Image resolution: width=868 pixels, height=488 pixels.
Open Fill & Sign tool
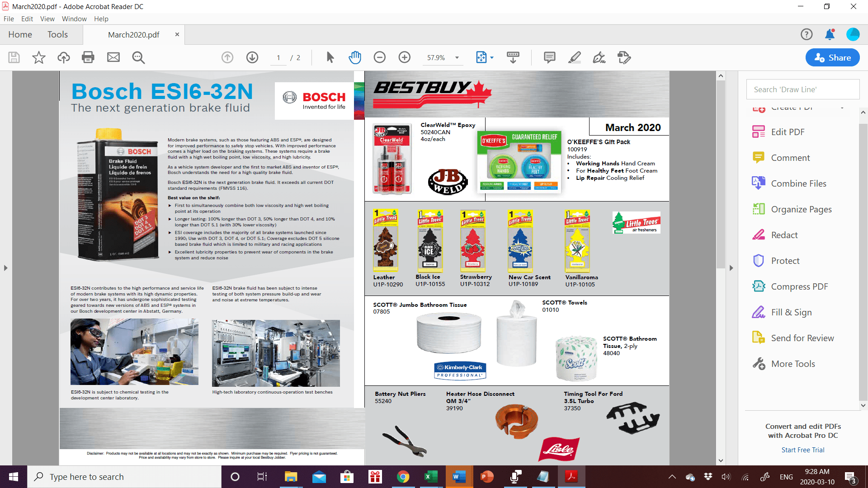coord(791,312)
